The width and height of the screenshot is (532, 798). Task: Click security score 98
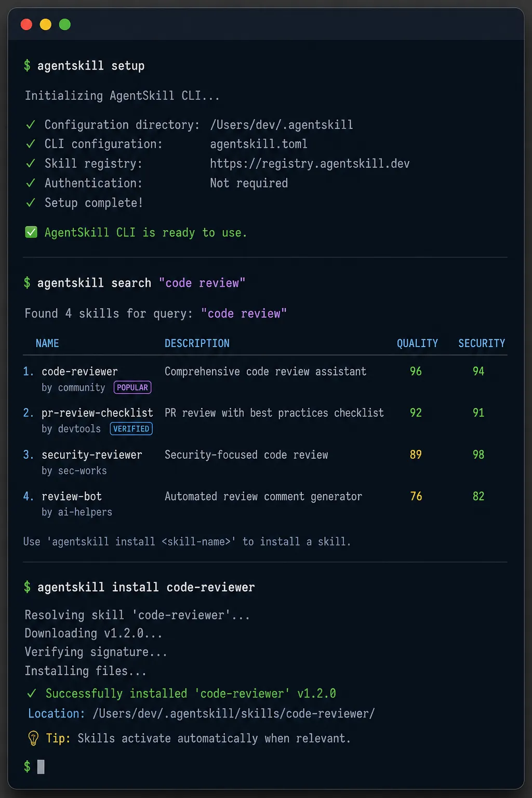tap(478, 455)
